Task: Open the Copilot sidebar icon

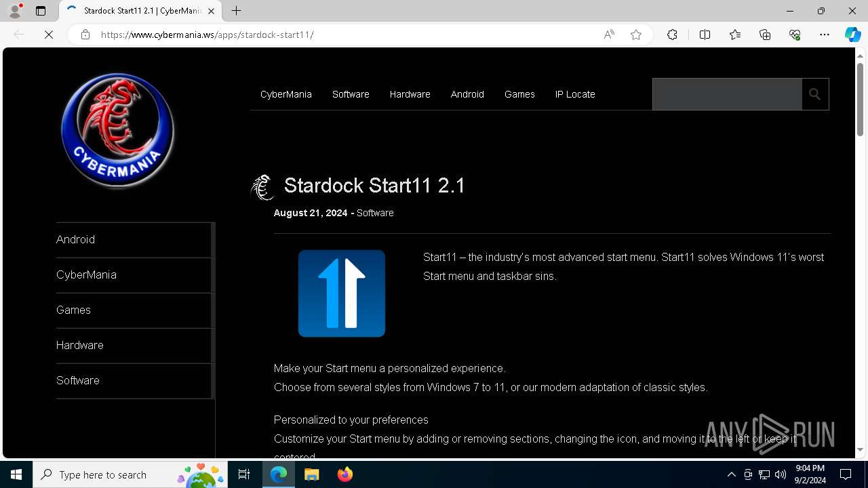Action: click(x=852, y=35)
